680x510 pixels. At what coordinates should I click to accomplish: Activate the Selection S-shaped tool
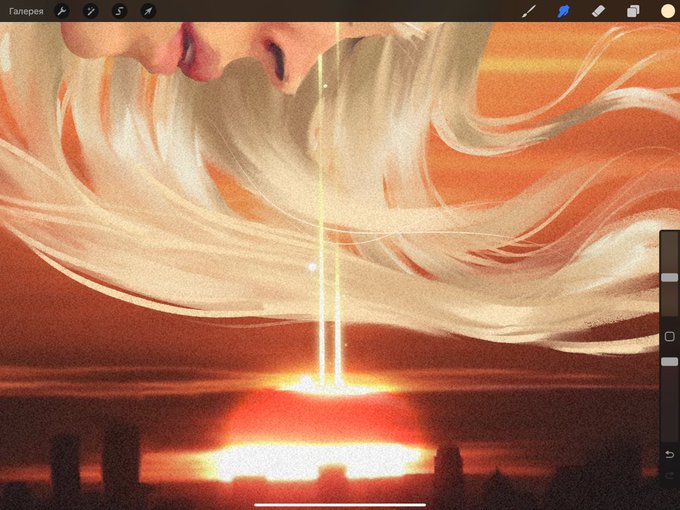pos(119,11)
